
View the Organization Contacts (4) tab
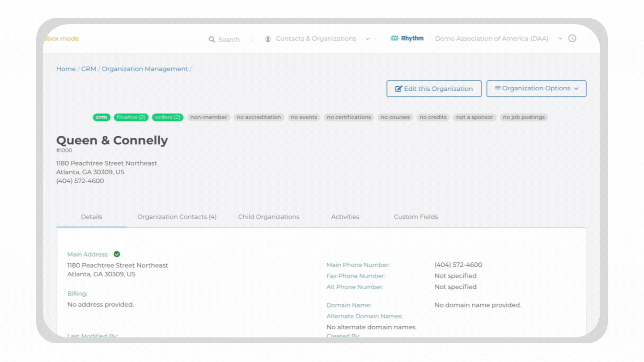(x=177, y=217)
